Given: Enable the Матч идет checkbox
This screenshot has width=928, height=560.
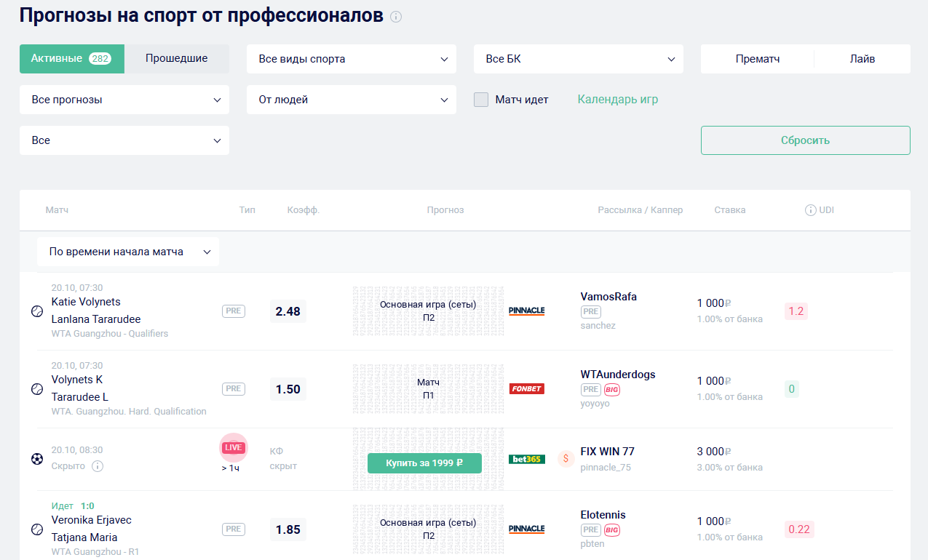Looking at the screenshot, I should click(x=481, y=100).
